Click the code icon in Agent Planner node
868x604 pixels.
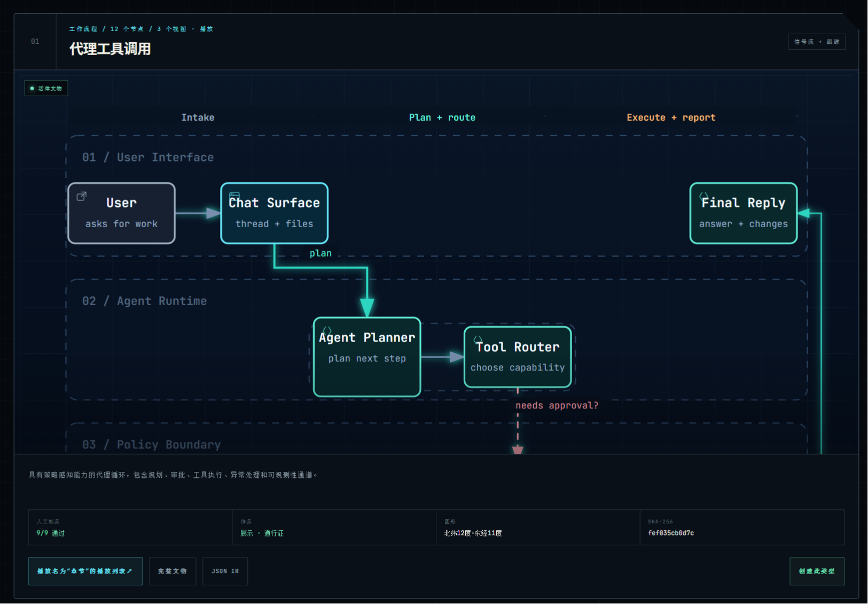pyautogui.click(x=327, y=331)
